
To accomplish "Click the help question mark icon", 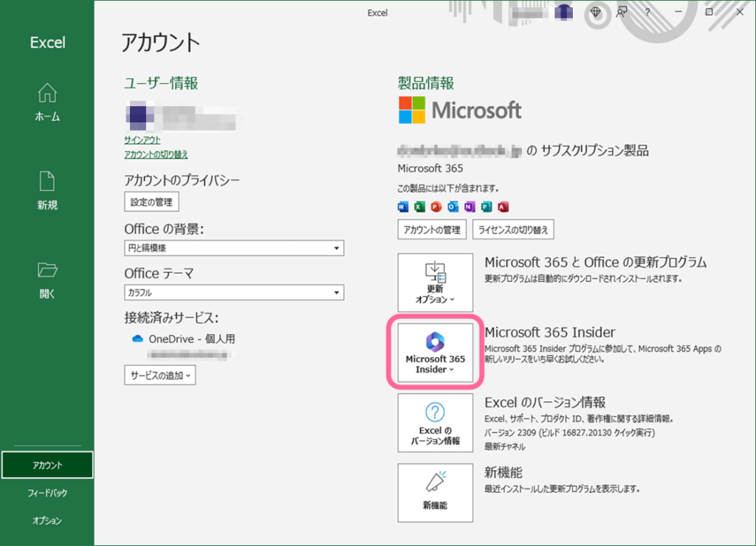I will pos(647,13).
